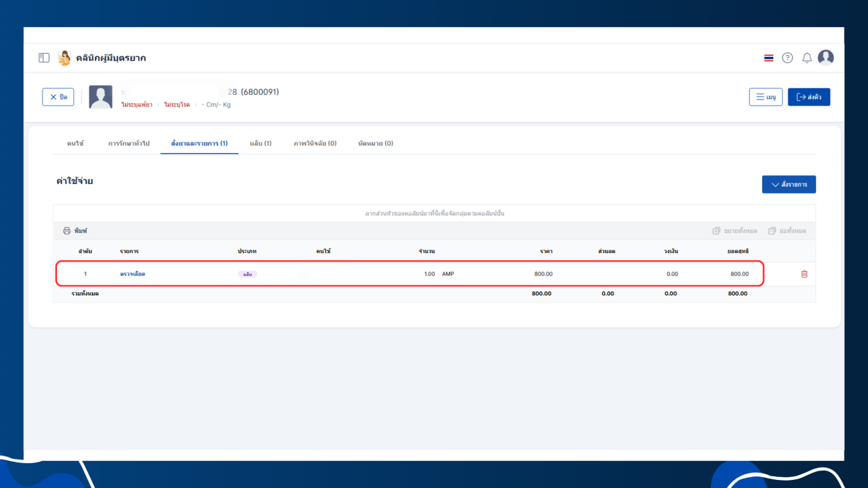Screen dimensions: 868x488
Task: Click the clinic logo beside คลินิกผู้มีบุตรยาก
Action: click(64, 58)
